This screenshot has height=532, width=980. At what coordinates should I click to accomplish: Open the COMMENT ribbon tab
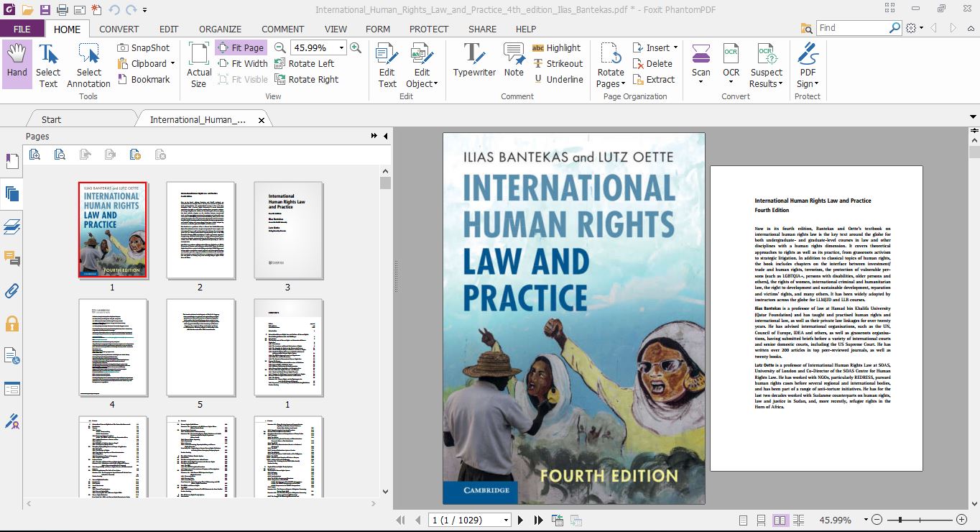point(283,29)
